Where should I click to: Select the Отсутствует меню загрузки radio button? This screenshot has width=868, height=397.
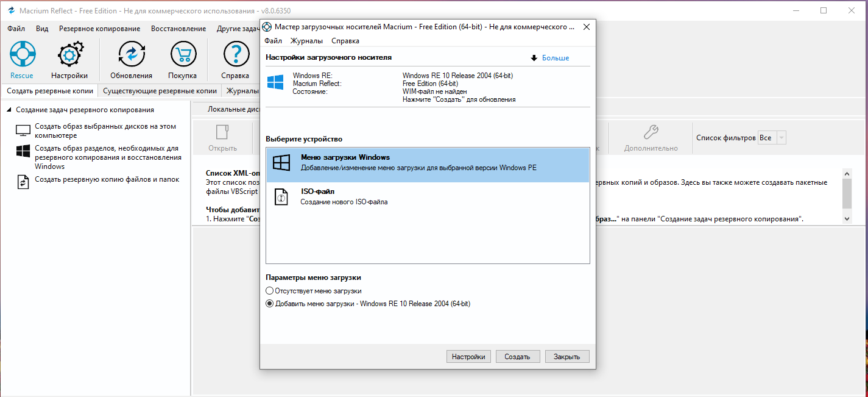(x=270, y=291)
